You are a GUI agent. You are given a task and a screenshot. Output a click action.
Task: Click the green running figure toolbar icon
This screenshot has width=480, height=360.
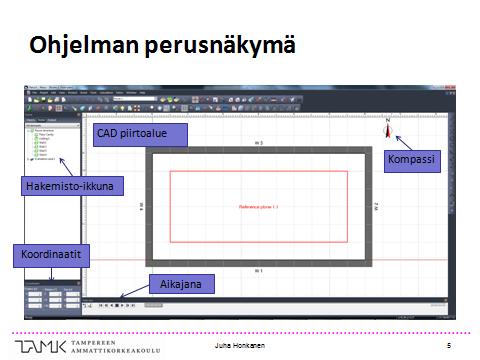29,108
